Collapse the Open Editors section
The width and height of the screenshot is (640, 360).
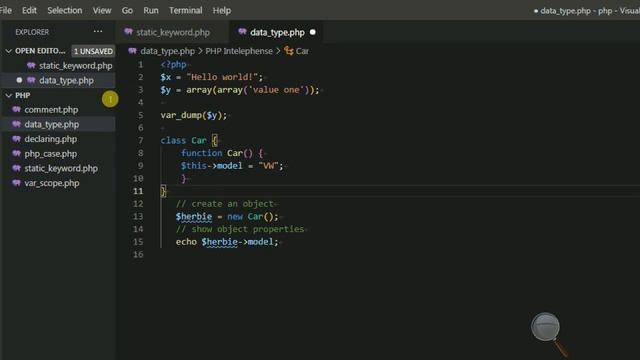pyautogui.click(x=9, y=51)
